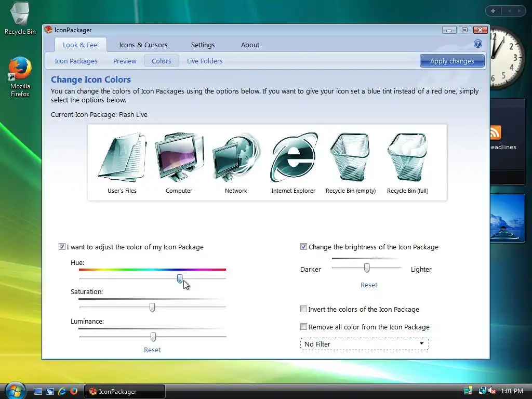532x399 pixels.
Task: Open the About tab
Action: coord(250,45)
